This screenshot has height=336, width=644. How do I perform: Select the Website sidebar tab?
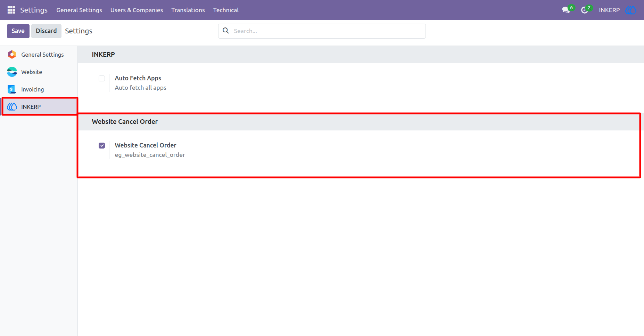tap(39, 72)
